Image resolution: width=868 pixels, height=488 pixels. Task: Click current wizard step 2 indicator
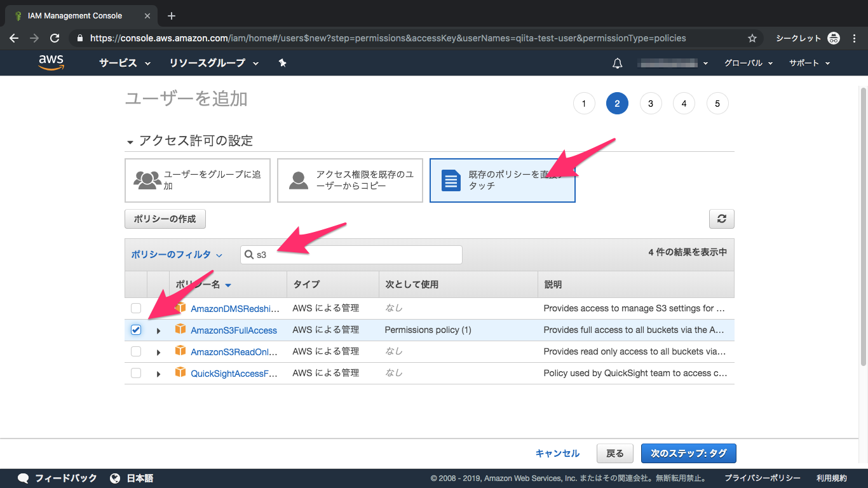(617, 104)
